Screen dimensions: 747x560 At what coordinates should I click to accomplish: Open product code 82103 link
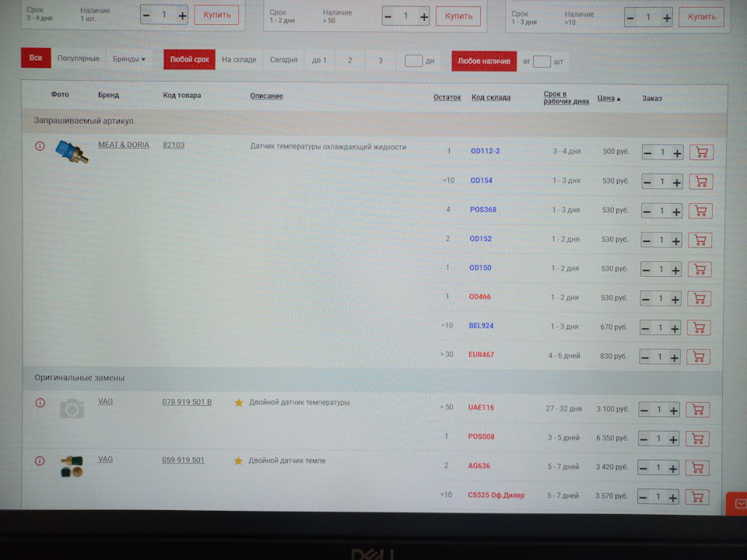tap(174, 145)
